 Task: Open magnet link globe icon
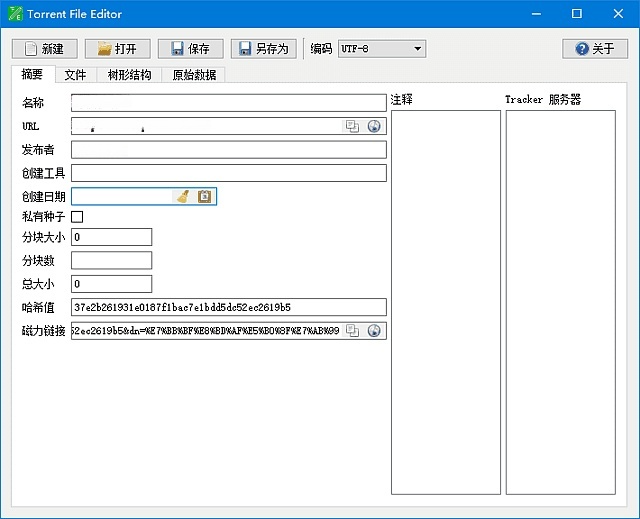tap(374, 331)
